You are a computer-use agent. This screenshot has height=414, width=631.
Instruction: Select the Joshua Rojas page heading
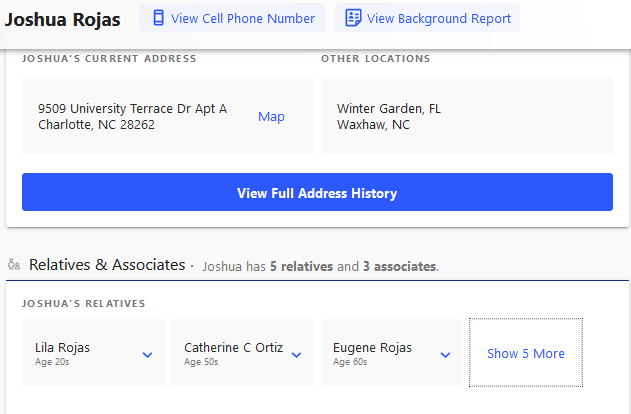tap(62, 19)
